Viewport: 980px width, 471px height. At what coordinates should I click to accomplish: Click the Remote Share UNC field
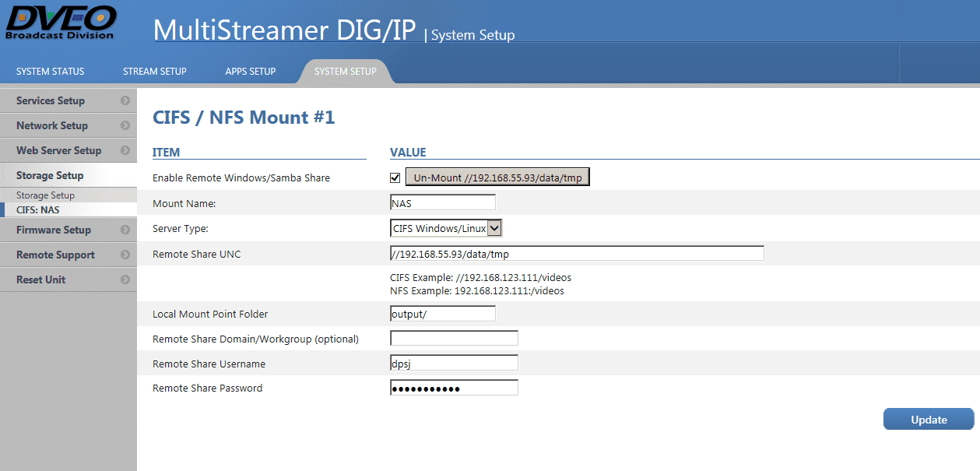[x=577, y=254]
